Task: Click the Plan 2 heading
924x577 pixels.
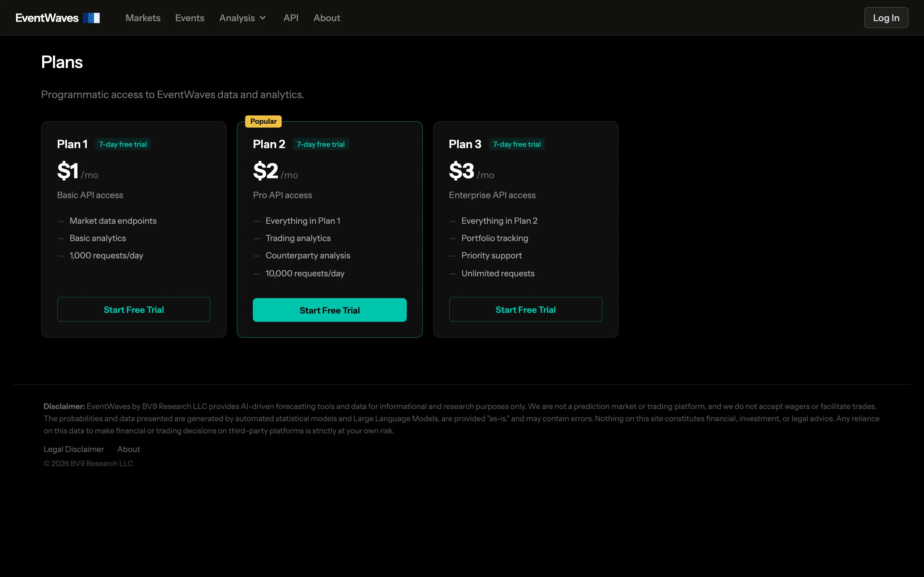Action: (269, 144)
